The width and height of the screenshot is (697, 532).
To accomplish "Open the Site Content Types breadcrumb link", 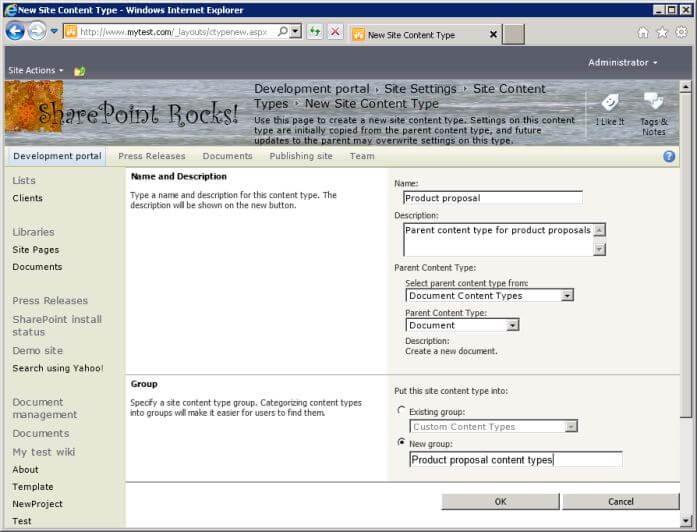I will (509, 89).
